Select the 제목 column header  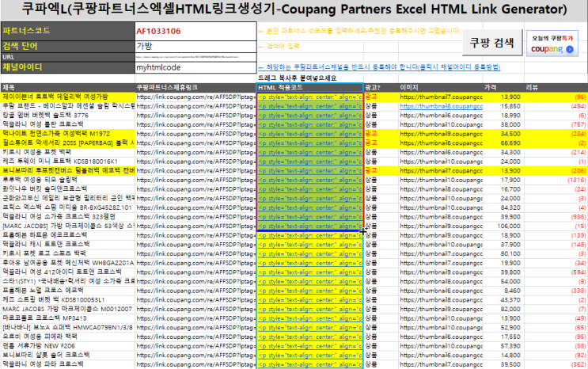coord(68,87)
